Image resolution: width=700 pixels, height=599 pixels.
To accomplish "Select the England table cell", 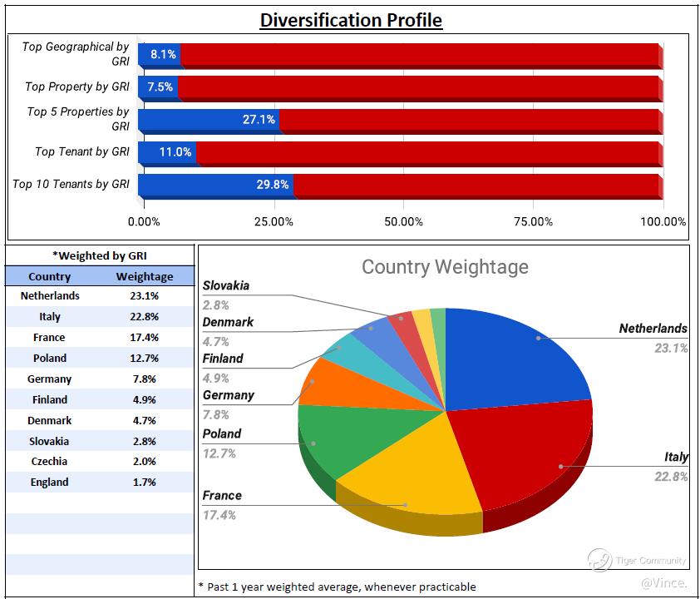I will tap(50, 483).
